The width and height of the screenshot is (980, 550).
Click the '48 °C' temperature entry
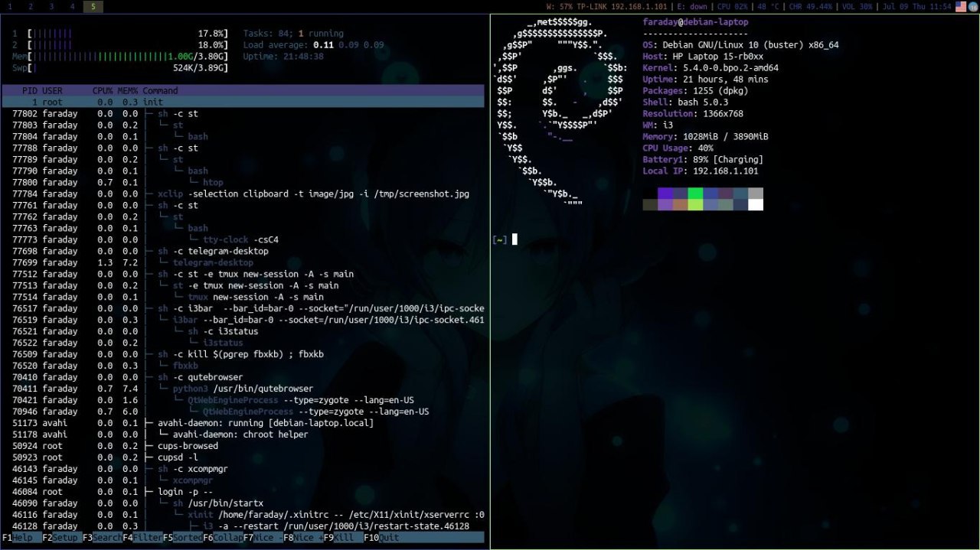[768, 6]
